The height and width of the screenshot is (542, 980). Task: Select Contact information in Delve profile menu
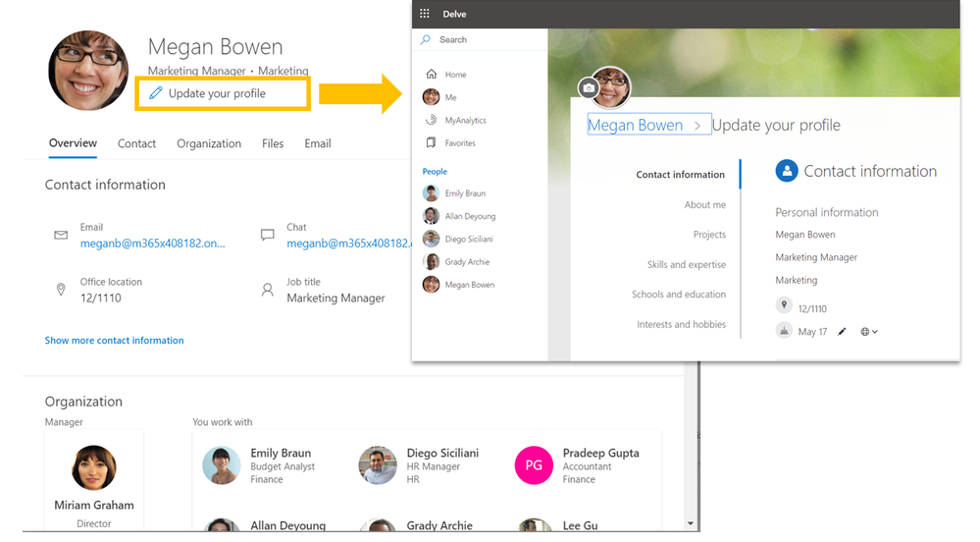(x=681, y=175)
